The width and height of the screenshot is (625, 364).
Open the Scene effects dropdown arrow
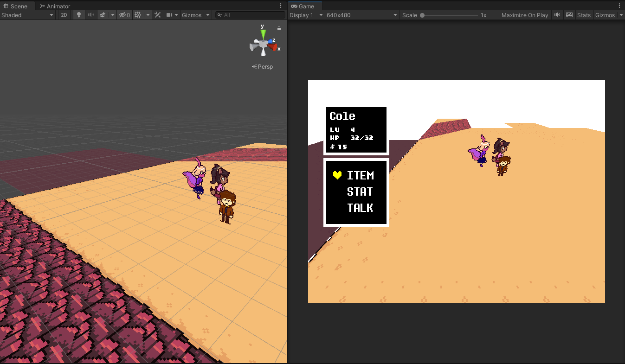(112, 15)
